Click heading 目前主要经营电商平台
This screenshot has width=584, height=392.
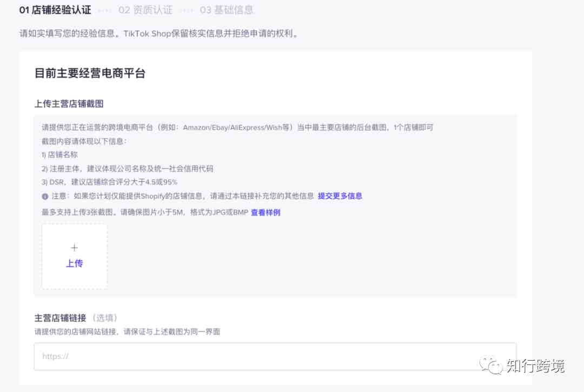pyautogui.click(x=90, y=73)
